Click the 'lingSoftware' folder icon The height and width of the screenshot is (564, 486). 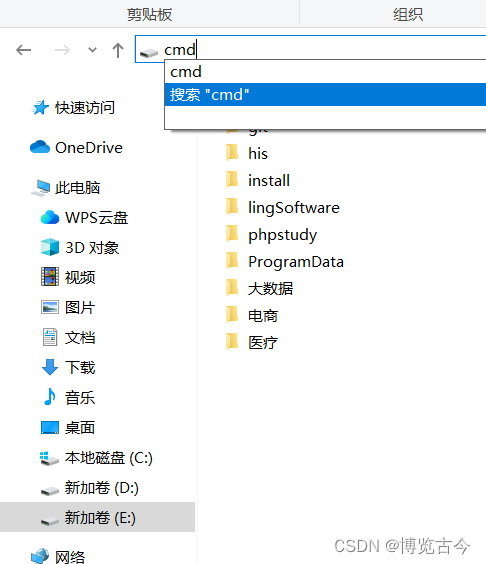click(x=232, y=206)
